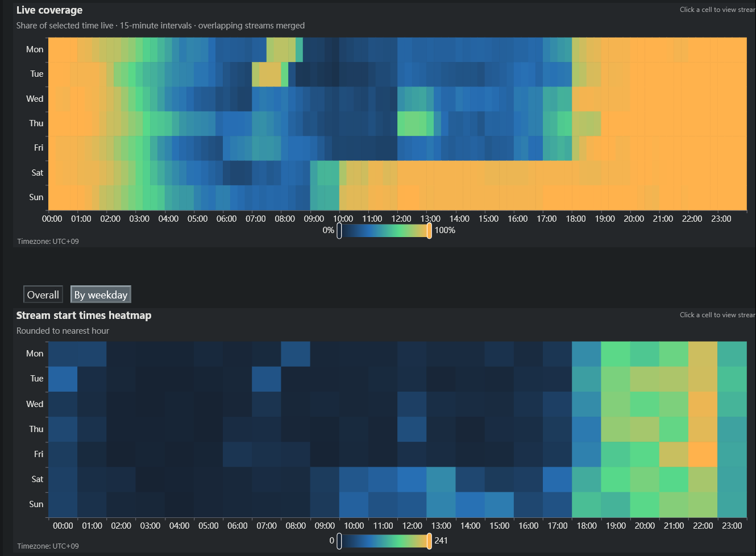Open Thursday 12:00 cell in start times heatmap
756x556 pixels.
[x=412, y=429]
